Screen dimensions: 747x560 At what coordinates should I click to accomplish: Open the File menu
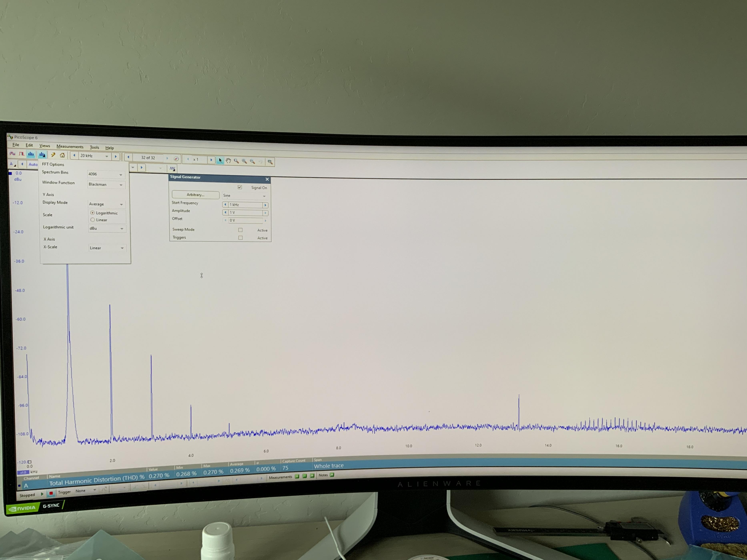coord(16,144)
